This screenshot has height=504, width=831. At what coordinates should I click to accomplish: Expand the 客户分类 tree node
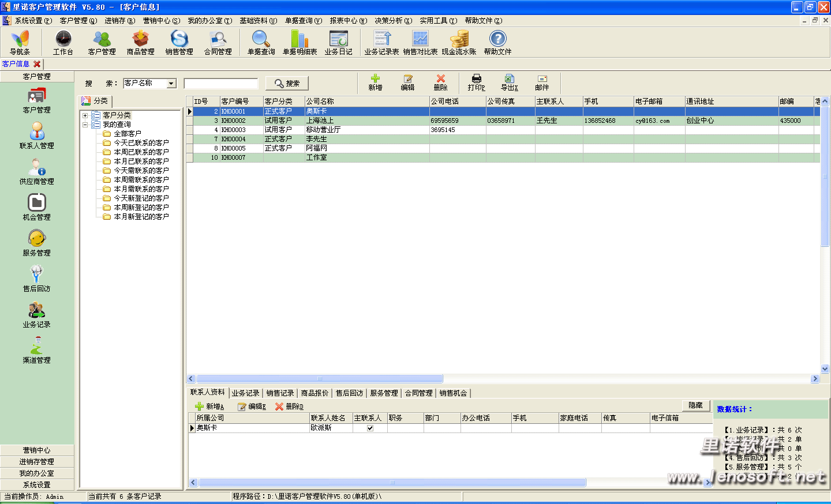click(85, 115)
